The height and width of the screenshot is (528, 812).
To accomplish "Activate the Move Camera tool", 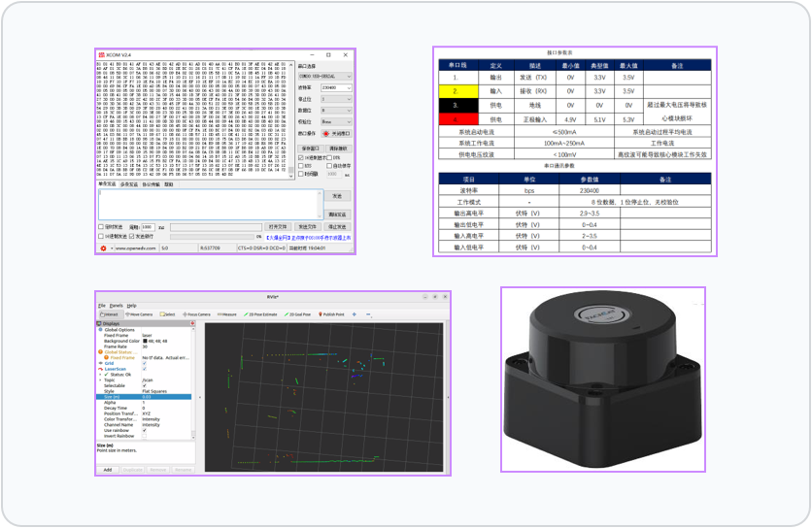I will (x=139, y=314).
